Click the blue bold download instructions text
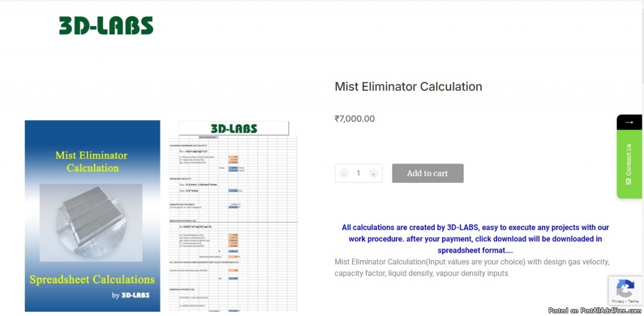 click(475, 239)
